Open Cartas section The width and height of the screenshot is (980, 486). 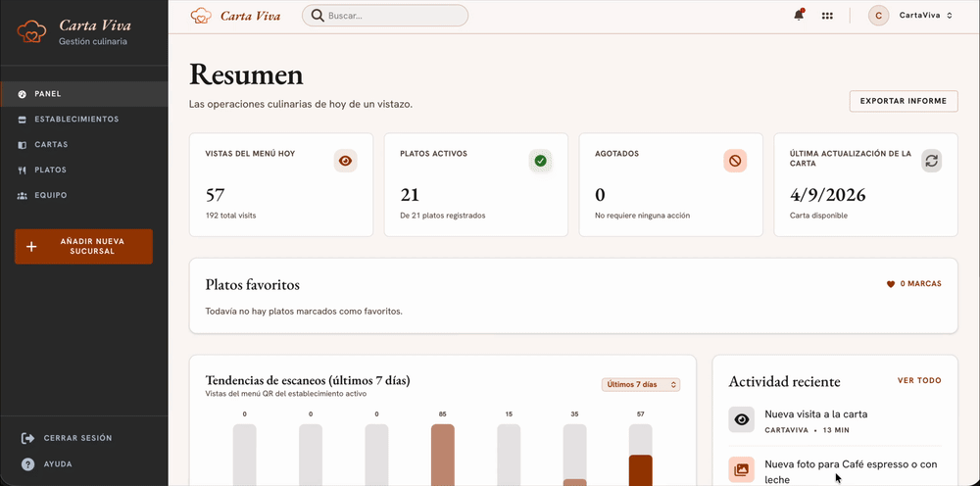click(x=83, y=145)
